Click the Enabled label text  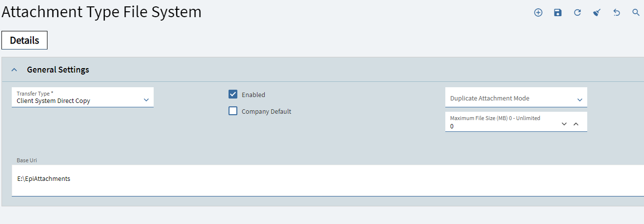pos(253,95)
